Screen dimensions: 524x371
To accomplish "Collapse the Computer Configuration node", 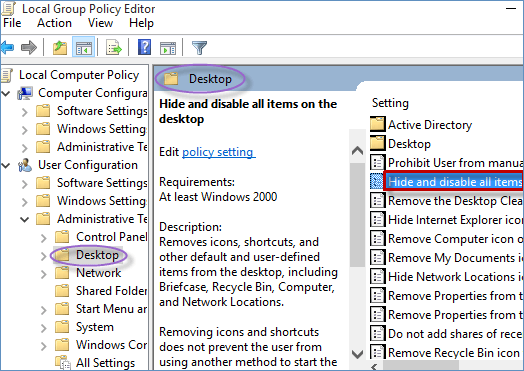I will (6, 93).
